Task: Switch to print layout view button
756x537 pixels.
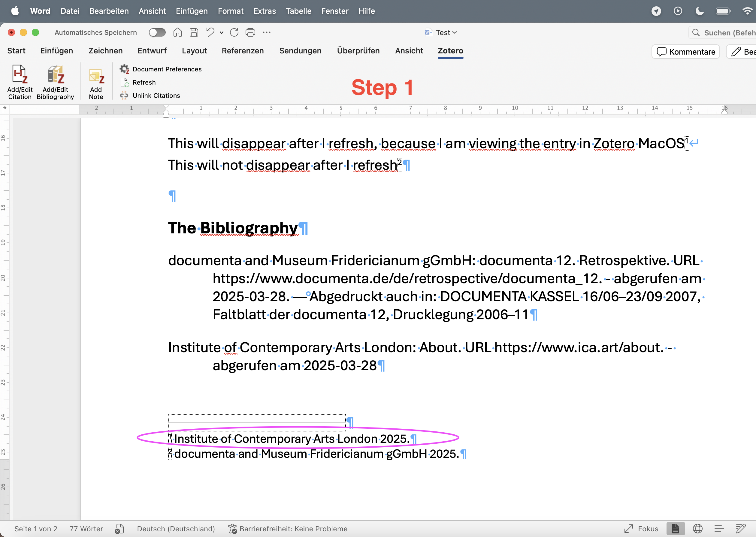Action: [675, 528]
